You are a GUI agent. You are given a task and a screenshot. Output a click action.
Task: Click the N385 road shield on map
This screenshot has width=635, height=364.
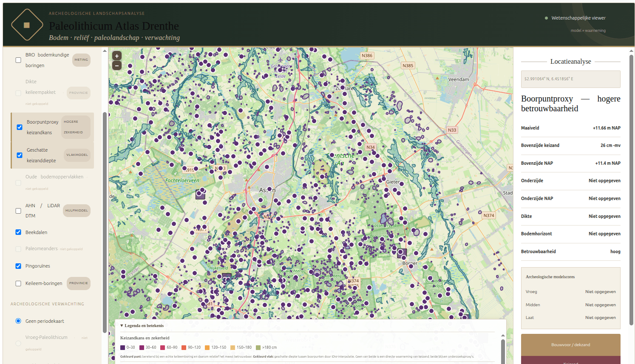[408, 65]
